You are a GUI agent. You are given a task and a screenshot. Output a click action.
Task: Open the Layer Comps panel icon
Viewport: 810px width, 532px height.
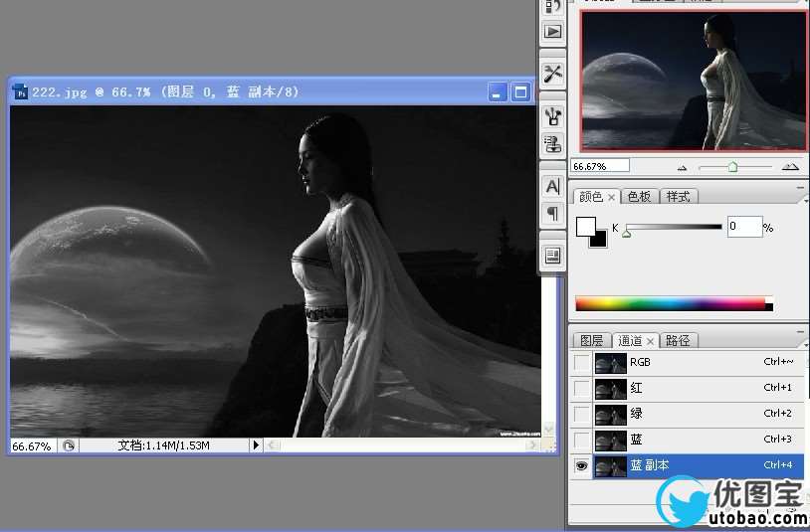552,256
